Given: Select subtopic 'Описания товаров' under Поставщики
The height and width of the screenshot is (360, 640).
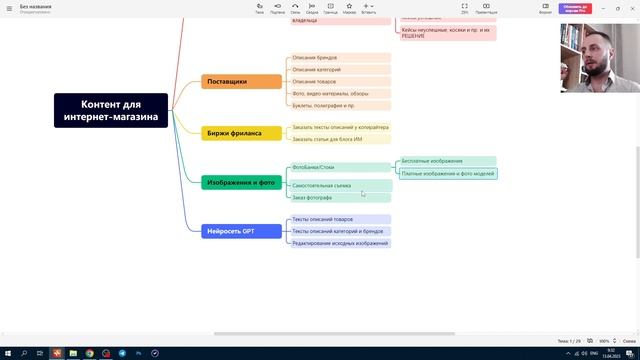Looking at the screenshot, I should [x=340, y=82].
